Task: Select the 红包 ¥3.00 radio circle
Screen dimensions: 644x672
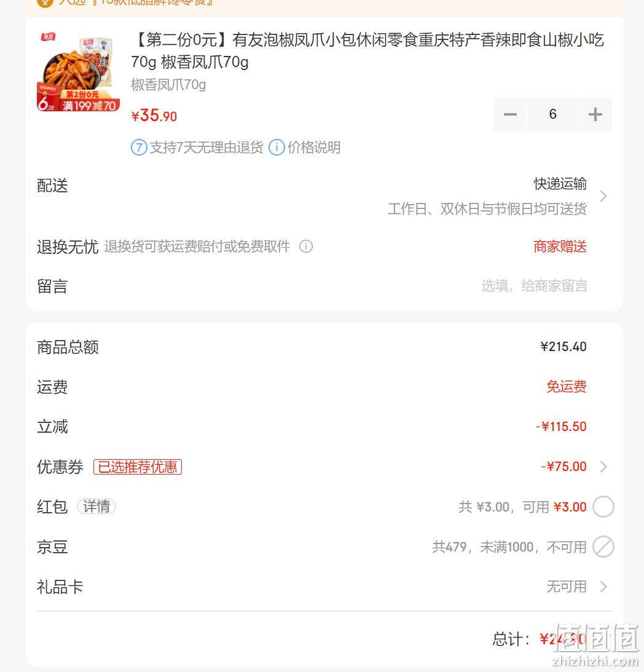Action: (x=603, y=507)
